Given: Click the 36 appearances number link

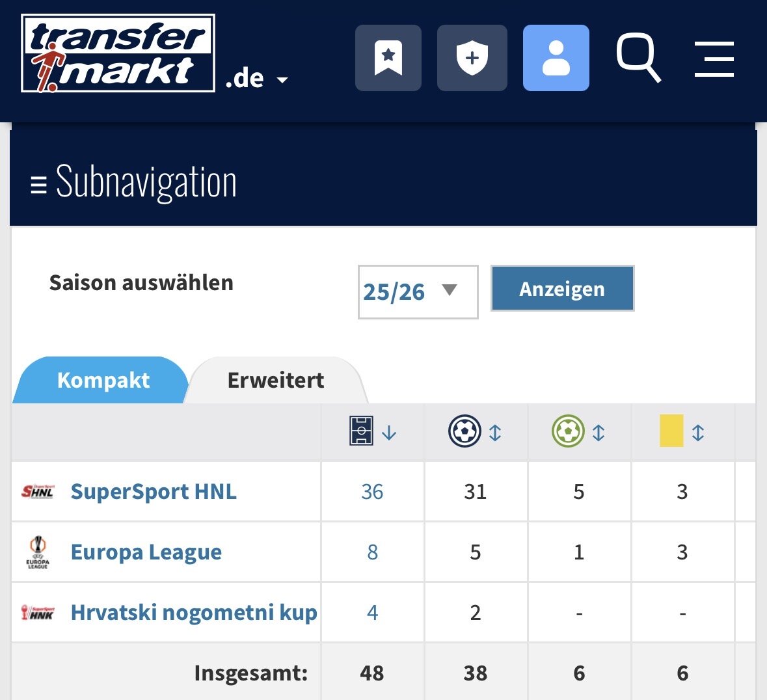Looking at the screenshot, I should coord(372,492).
